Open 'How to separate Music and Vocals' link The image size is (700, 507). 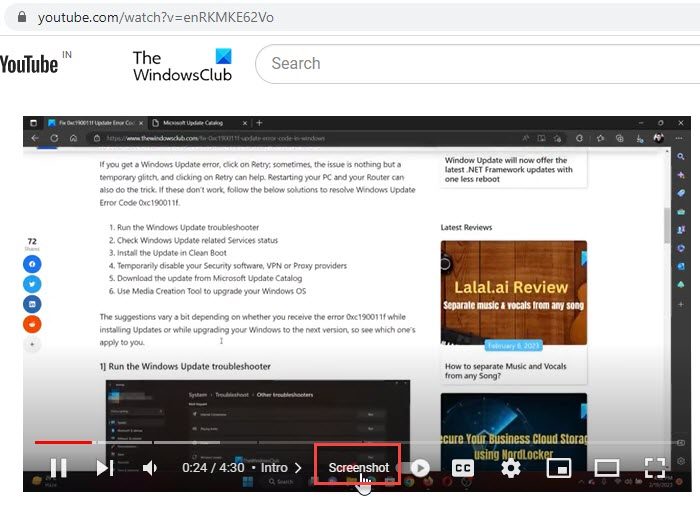tap(506, 371)
